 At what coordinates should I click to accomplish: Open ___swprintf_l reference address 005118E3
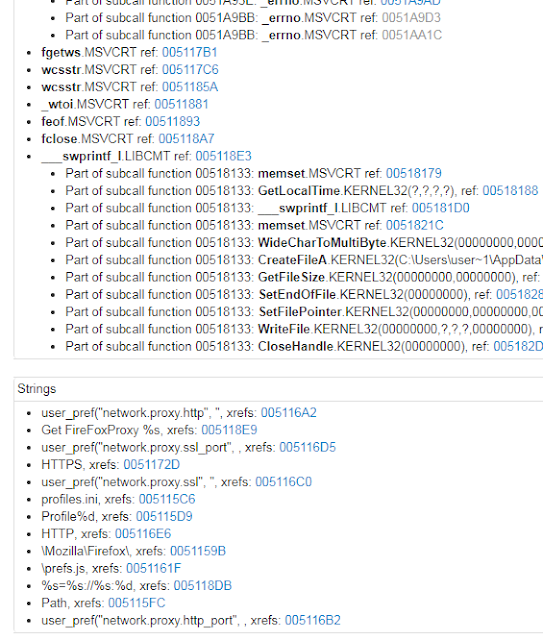[x=223, y=156]
